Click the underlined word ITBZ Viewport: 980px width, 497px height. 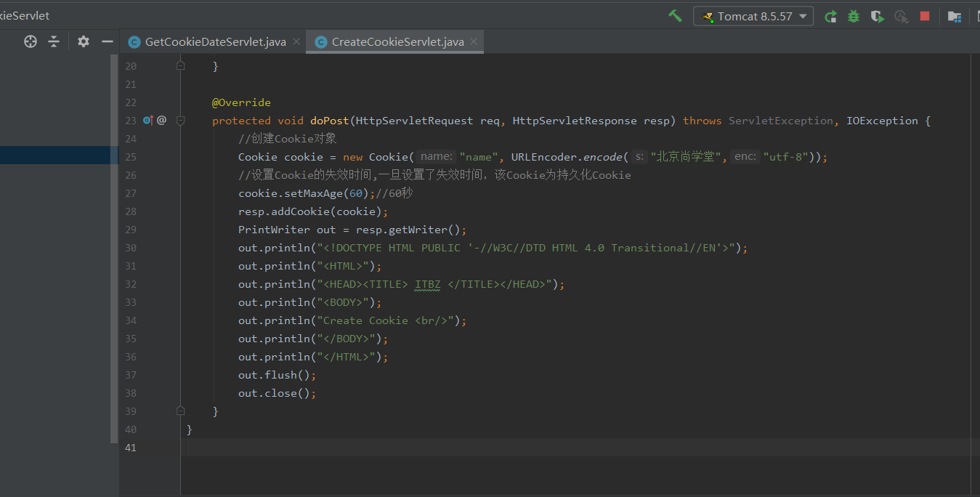[x=428, y=284]
